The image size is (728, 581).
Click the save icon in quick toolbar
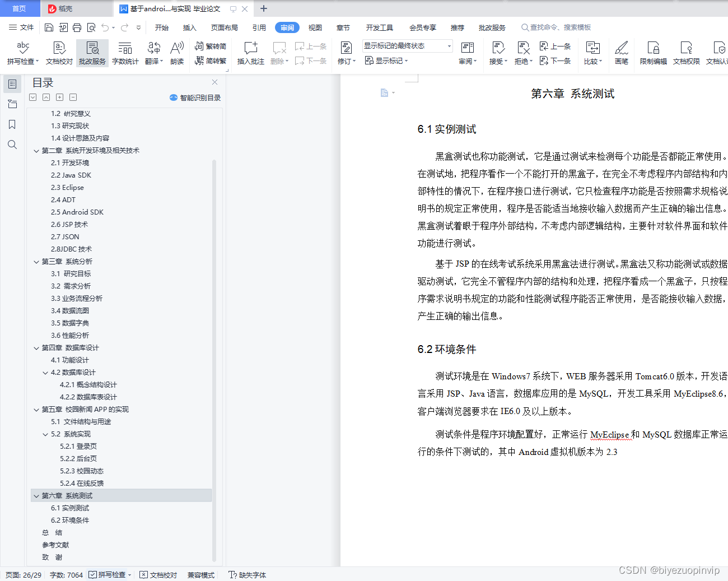49,27
